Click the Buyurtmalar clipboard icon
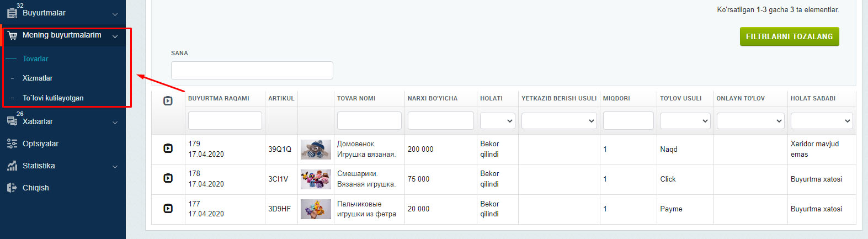The image size is (868, 239). pyautogui.click(x=12, y=13)
